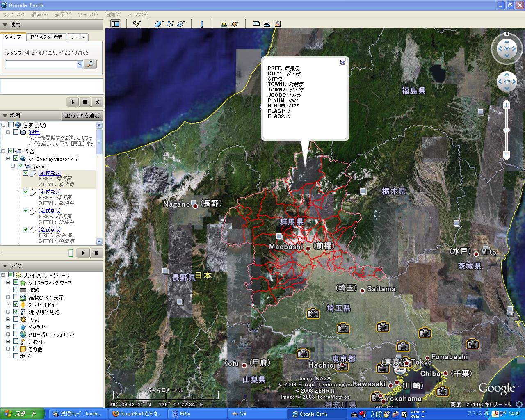Toggle sunlight display icon in toolbar
This screenshot has width=525, height=420.
pyautogui.click(x=224, y=24)
